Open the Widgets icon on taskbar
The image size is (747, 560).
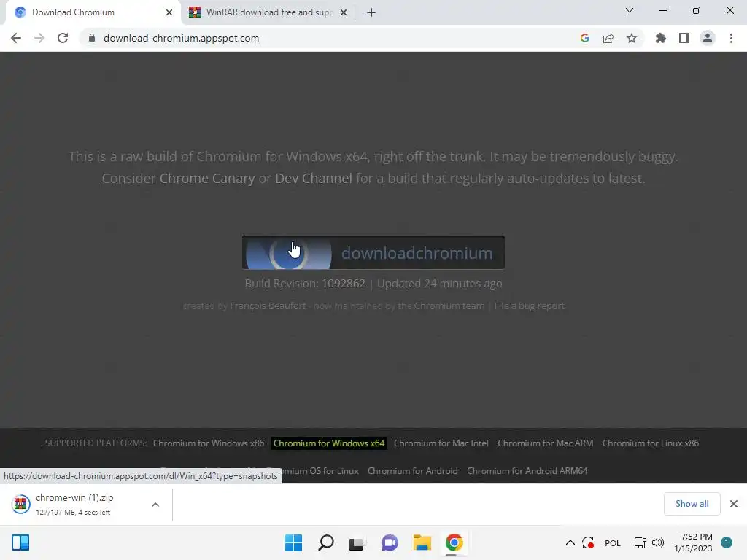(x=20, y=542)
